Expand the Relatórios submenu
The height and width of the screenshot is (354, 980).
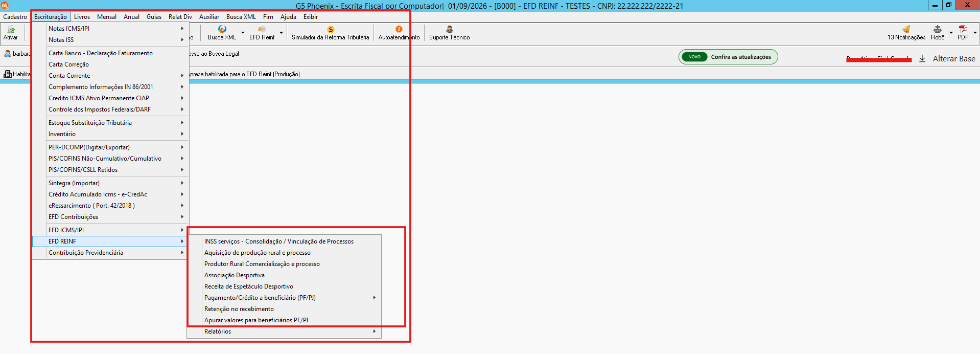[x=374, y=331]
